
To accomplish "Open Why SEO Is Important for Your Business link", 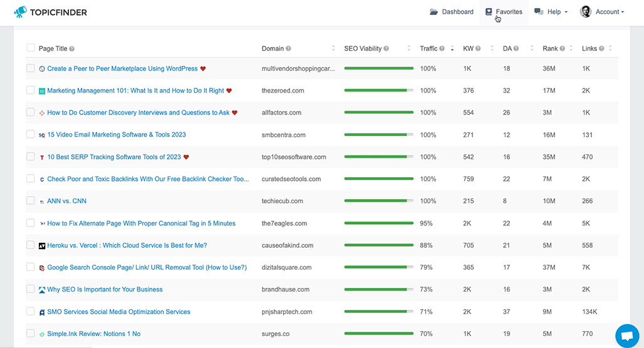I will (x=105, y=289).
